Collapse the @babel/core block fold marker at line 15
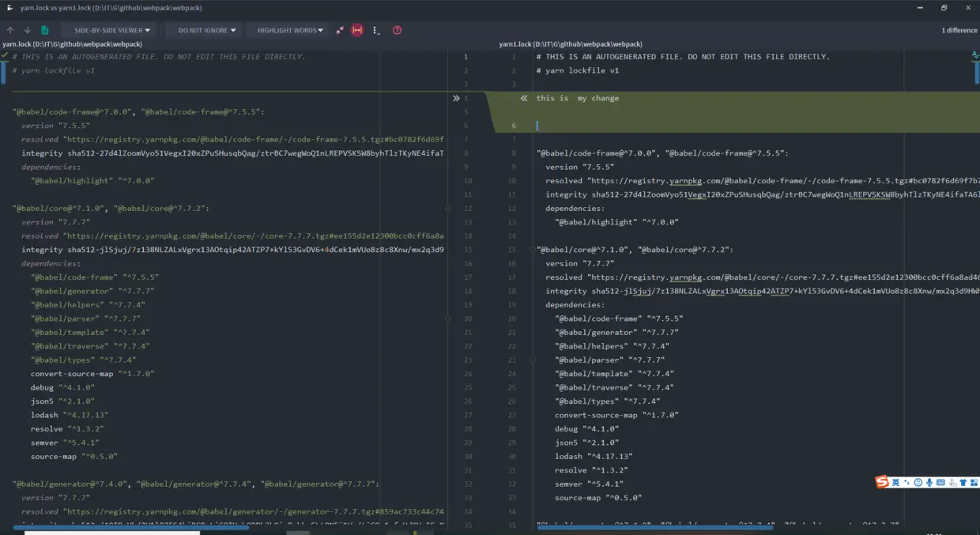This screenshot has width=980, height=535. 533,250
